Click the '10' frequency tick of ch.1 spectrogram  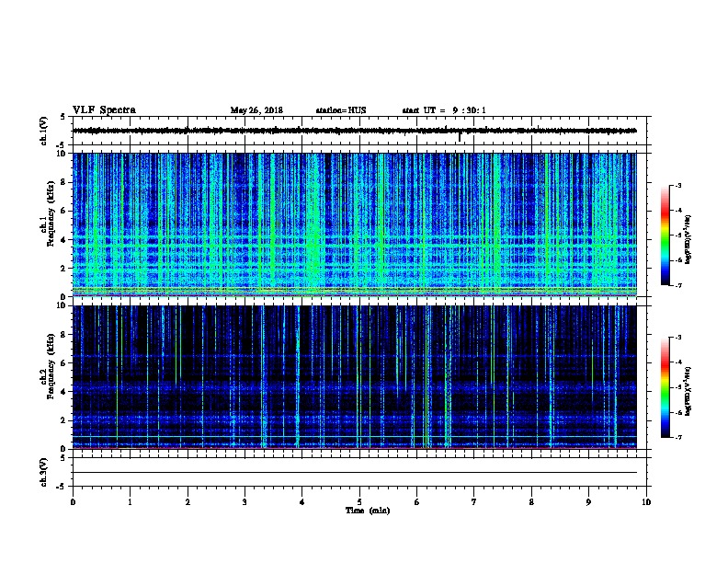click(x=63, y=154)
